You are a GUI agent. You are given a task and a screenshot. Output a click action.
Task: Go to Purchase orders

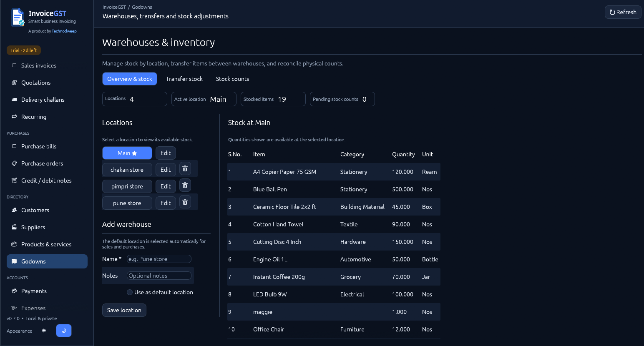(x=47, y=163)
